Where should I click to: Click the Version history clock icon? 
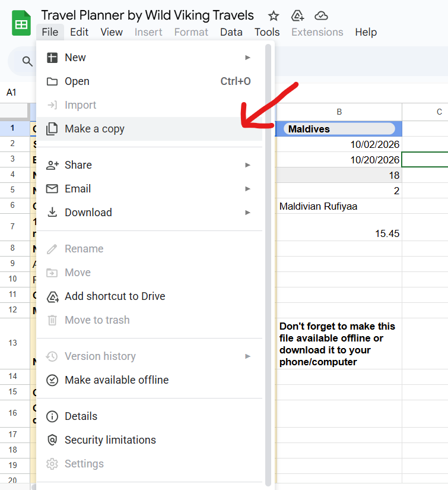point(52,356)
